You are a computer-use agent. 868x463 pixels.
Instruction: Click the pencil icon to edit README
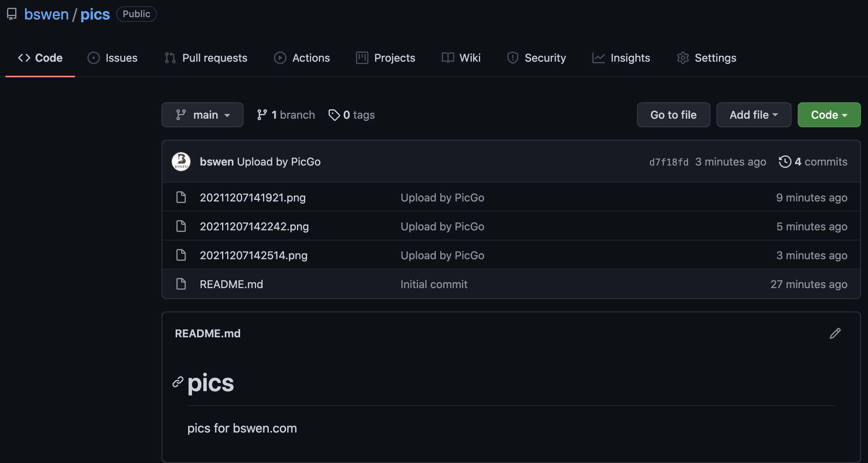(835, 333)
